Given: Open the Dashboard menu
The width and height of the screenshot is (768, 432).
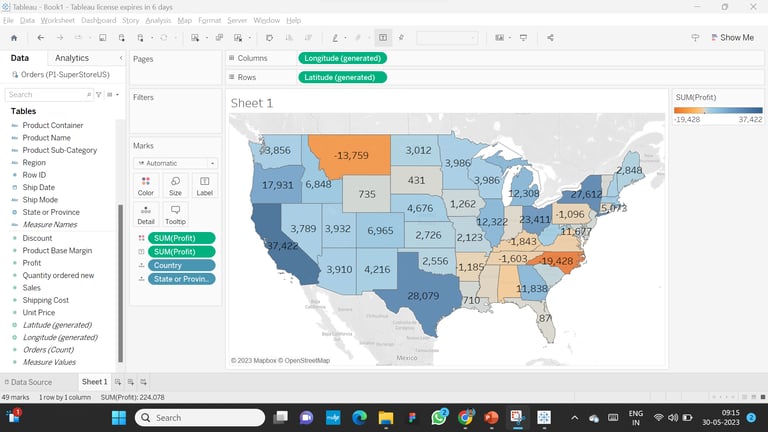Looking at the screenshot, I should tap(98, 20).
